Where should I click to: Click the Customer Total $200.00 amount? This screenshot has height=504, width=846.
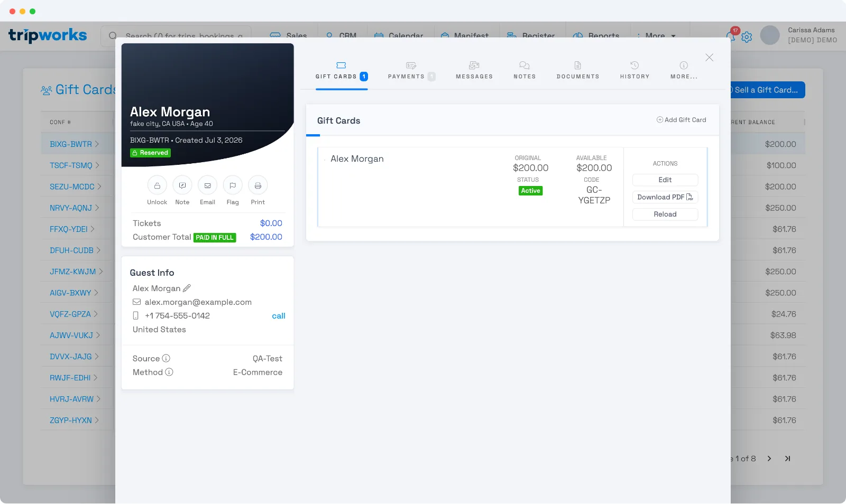point(266,237)
